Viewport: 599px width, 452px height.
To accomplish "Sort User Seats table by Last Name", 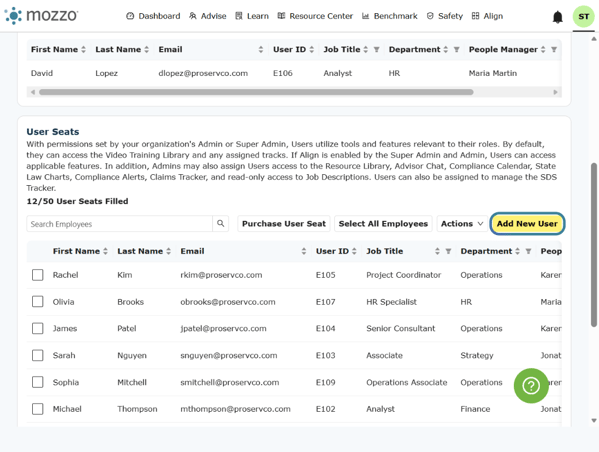I will (x=168, y=251).
